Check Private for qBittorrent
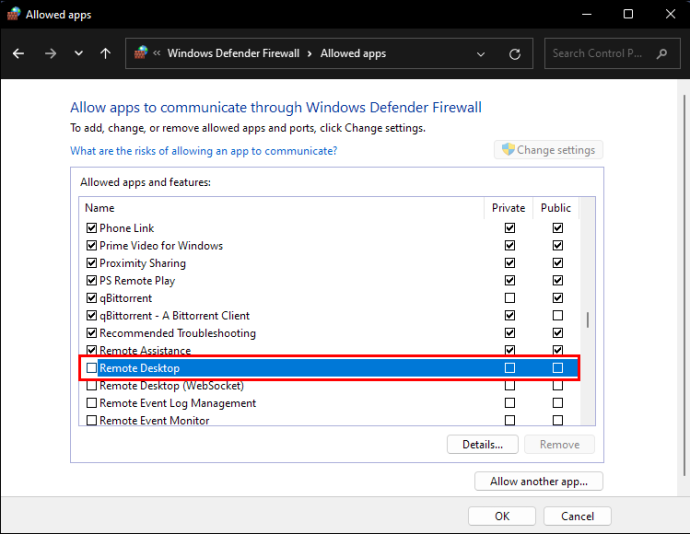Image resolution: width=690 pixels, height=534 pixels. [510, 298]
